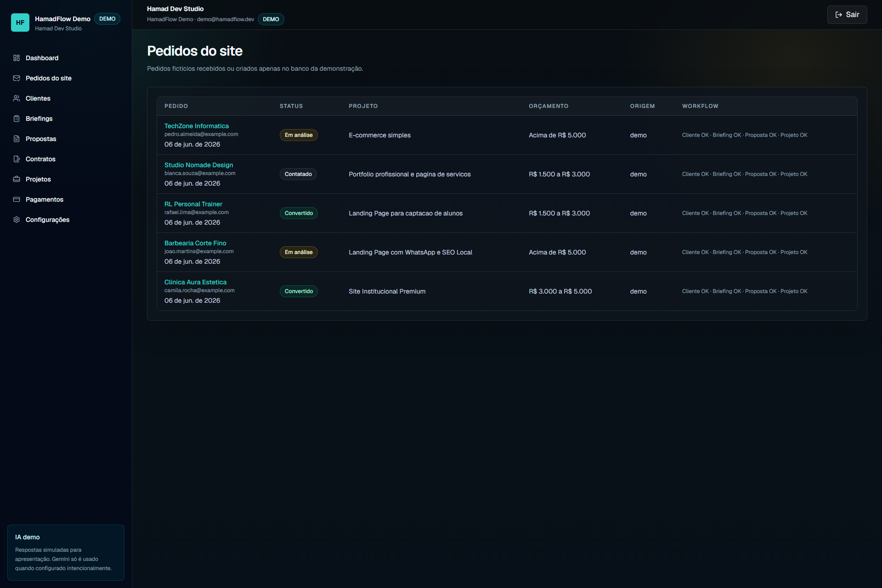Open the Barbearia Corte Fino order
Viewport: 882px width, 588px height.
click(195, 243)
